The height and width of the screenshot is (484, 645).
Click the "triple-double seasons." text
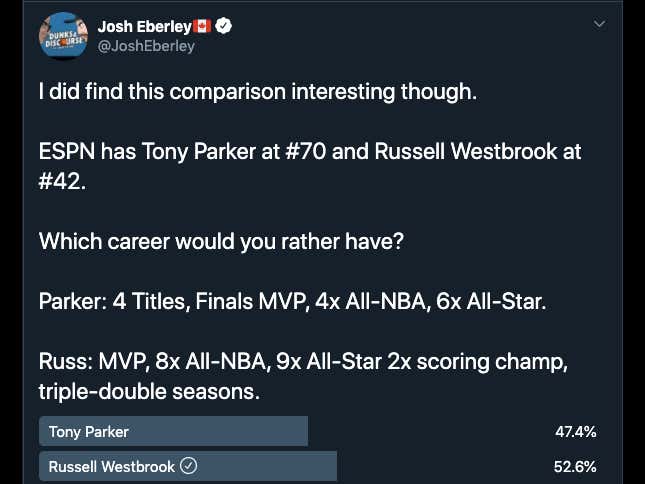[149, 392]
